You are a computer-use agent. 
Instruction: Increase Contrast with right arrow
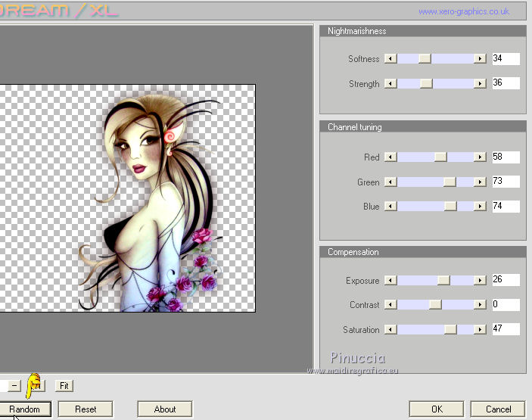point(480,305)
